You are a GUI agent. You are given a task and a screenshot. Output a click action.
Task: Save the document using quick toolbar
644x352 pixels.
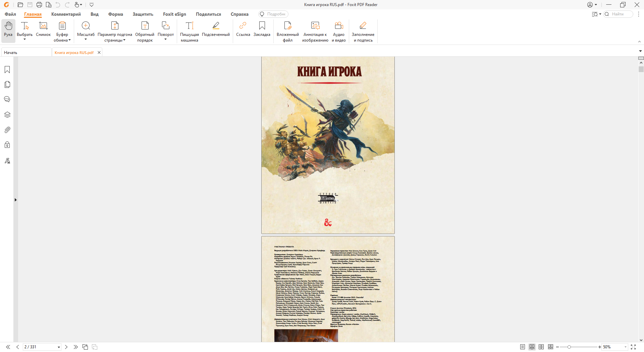(30, 5)
